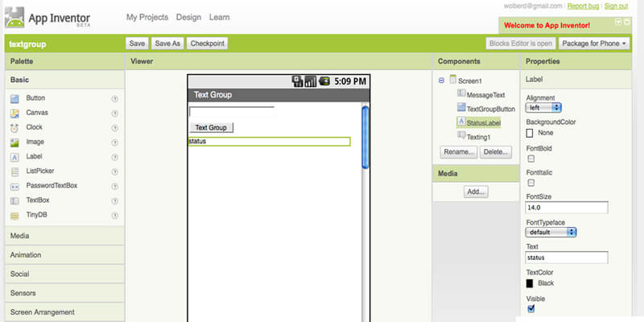Select the TextBox palette icon
Image resolution: width=644 pixels, height=322 pixels.
pyautogui.click(x=14, y=200)
